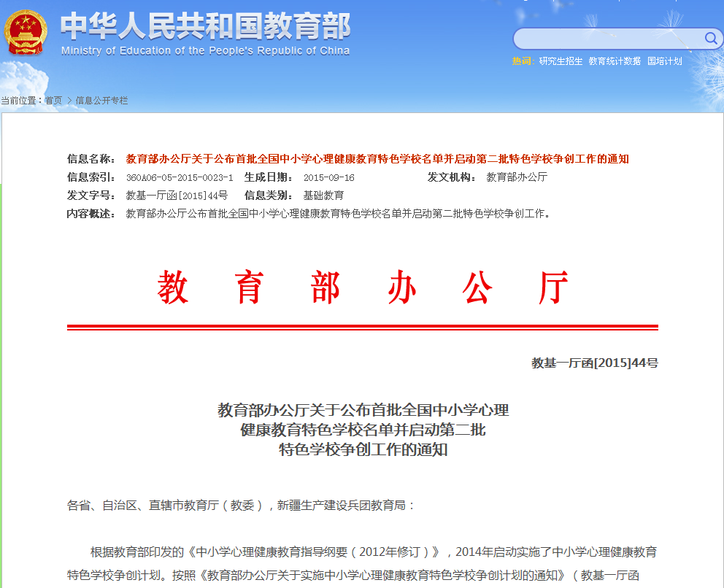724x588 pixels.
Task: Open the 教育统计数据 hot keyword link
Action: [615, 61]
